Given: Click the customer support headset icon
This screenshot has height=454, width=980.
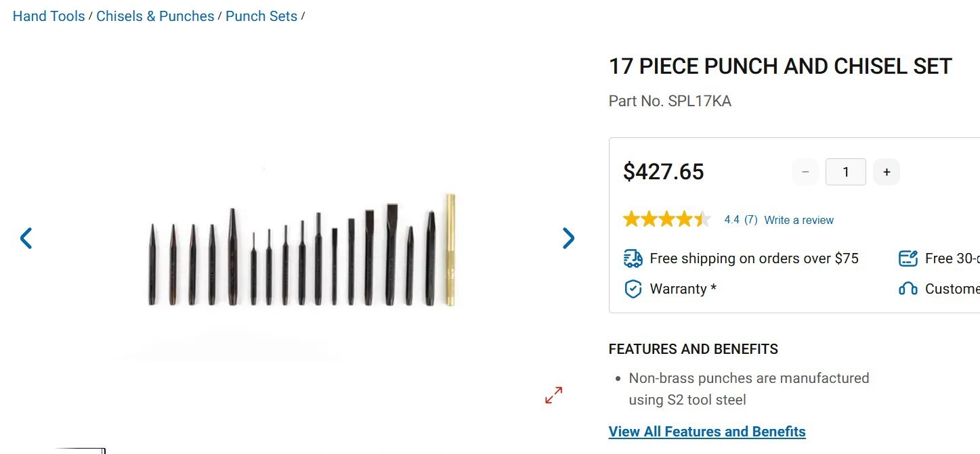Looking at the screenshot, I should coord(908,289).
